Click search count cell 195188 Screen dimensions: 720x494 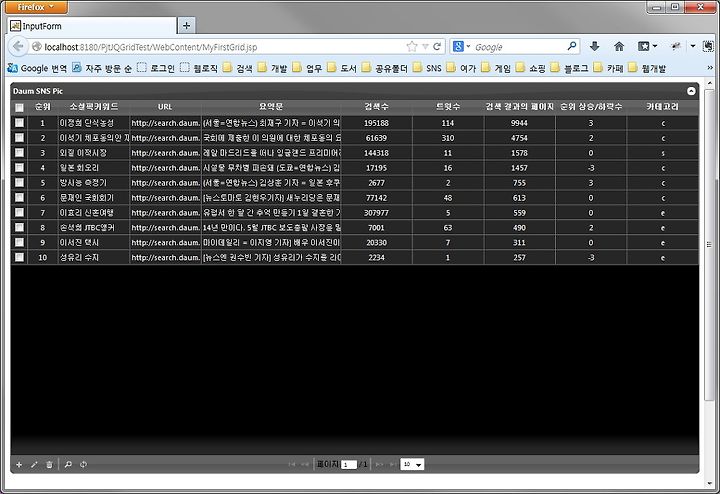coord(377,123)
